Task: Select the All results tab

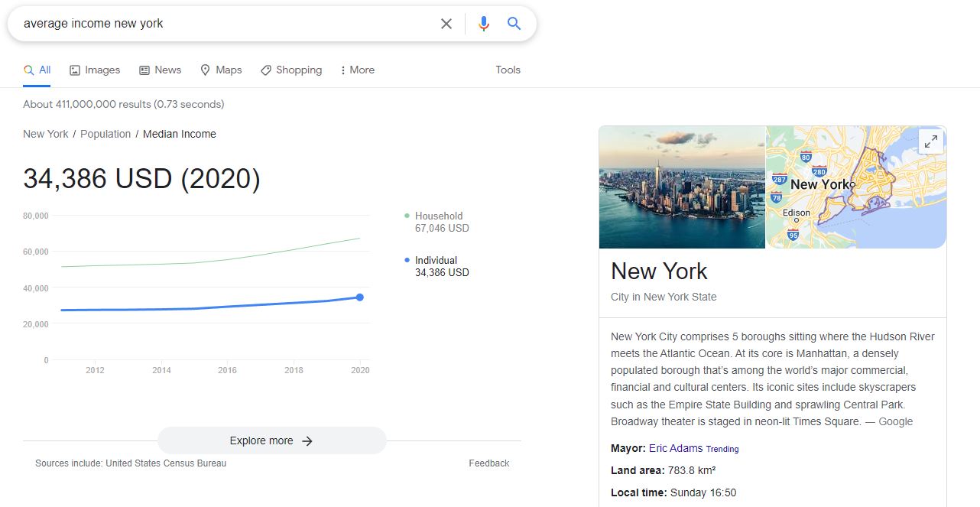Action: [x=37, y=70]
